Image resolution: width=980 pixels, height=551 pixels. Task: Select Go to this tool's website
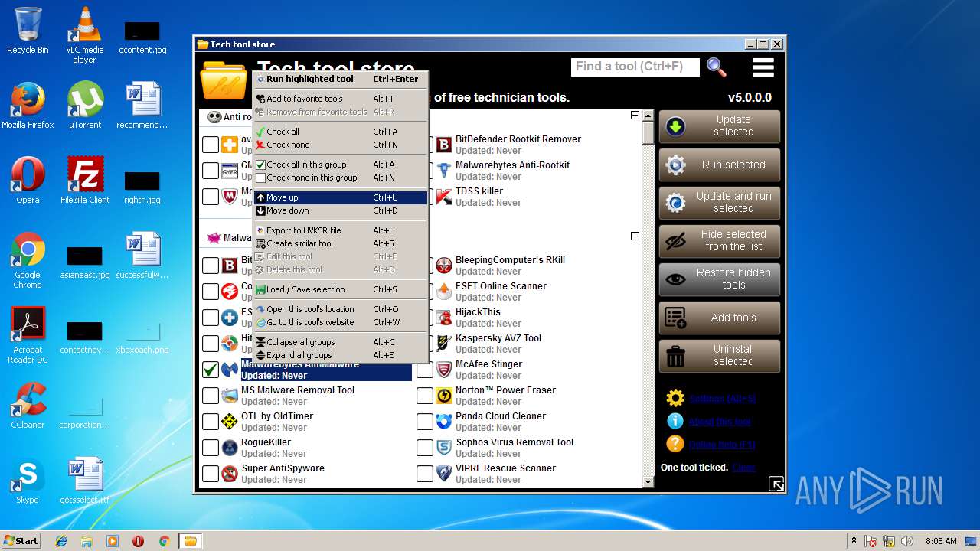coord(341,322)
